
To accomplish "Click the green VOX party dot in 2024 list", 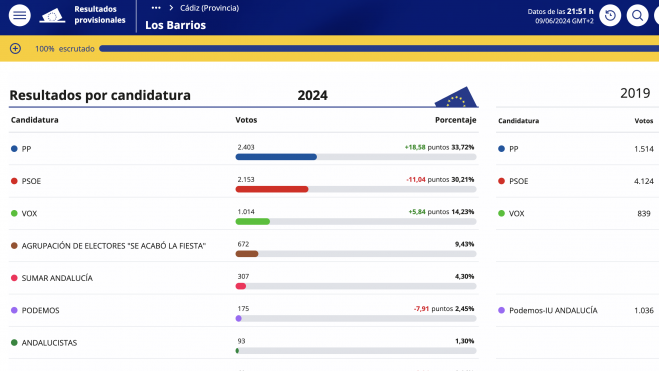I will click(14, 213).
